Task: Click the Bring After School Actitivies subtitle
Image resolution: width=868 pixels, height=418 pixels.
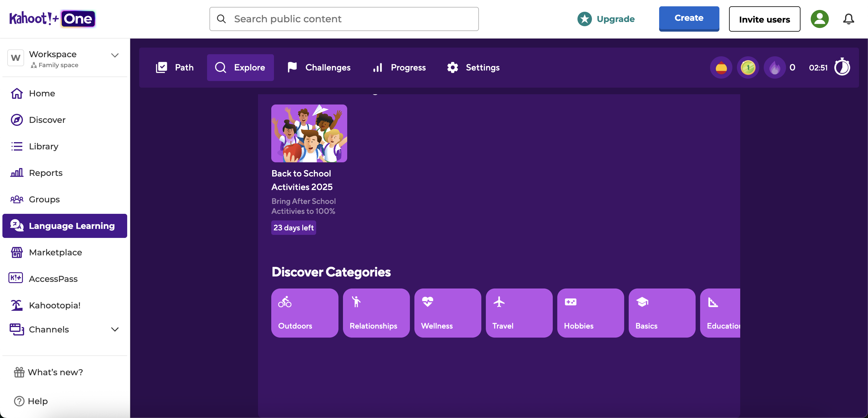Action: click(x=303, y=206)
